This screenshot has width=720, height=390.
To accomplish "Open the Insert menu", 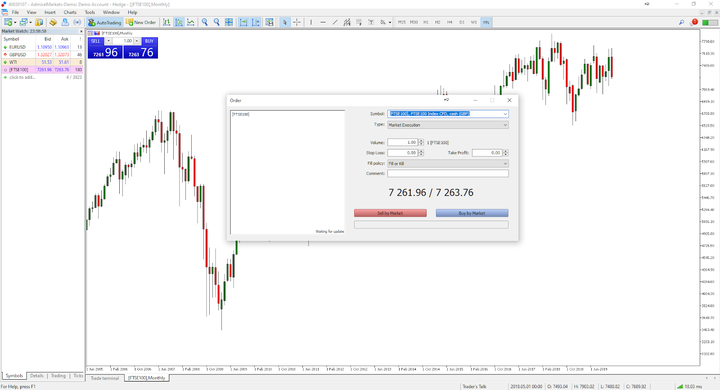I will tap(50, 12).
